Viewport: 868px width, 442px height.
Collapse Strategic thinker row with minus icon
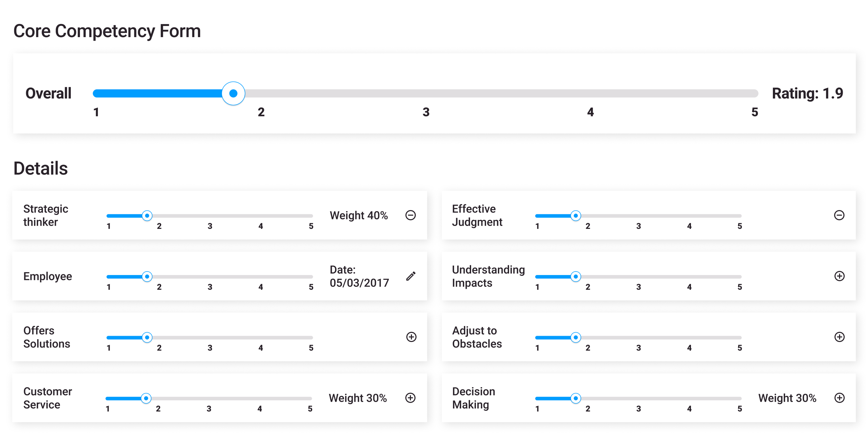[410, 215]
